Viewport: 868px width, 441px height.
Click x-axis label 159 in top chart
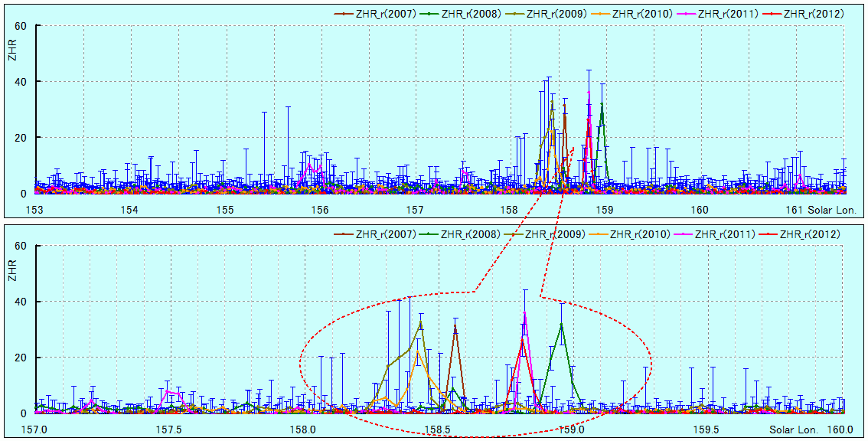coord(605,210)
